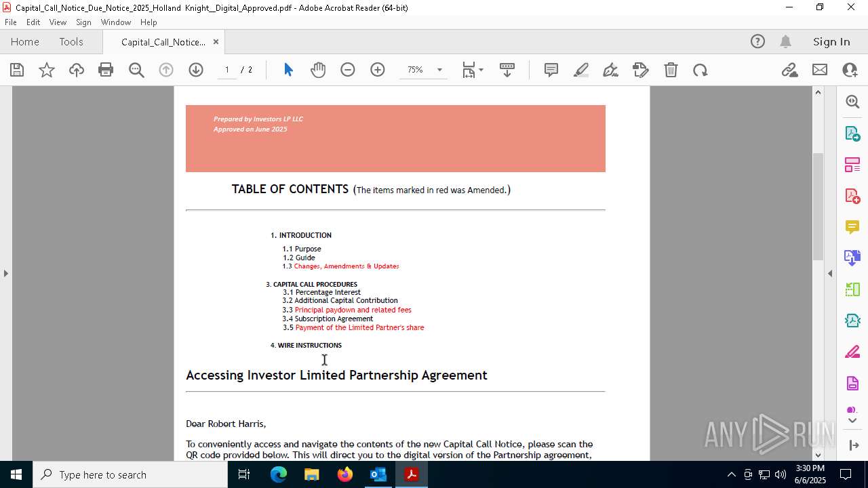
Task: Switch to the Tools tab
Action: point(71,42)
